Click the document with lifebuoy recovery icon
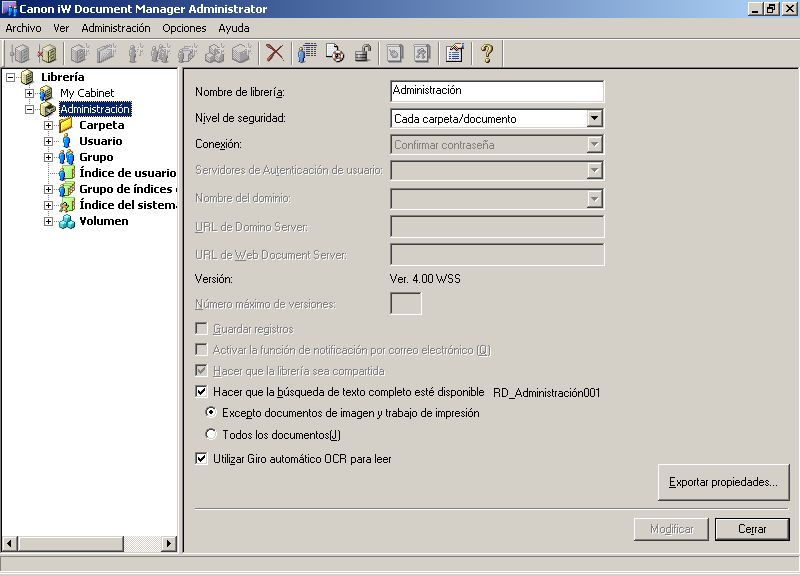The width and height of the screenshot is (800, 576). pyautogui.click(x=335, y=53)
